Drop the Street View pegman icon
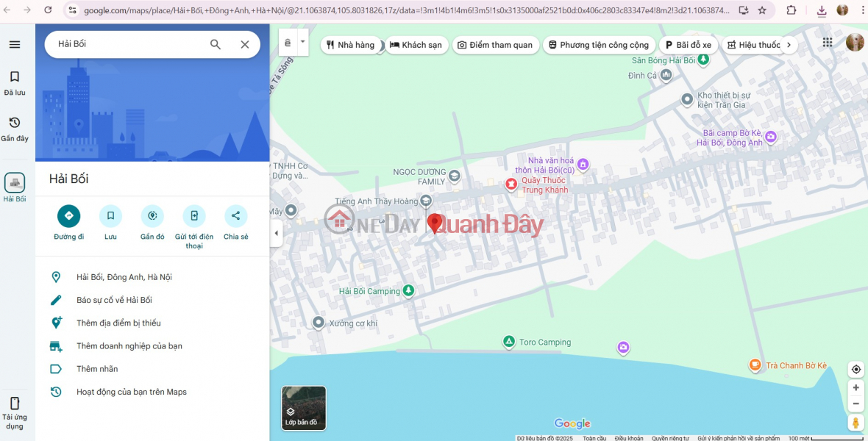This screenshot has height=441, width=868. tap(855, 423)
